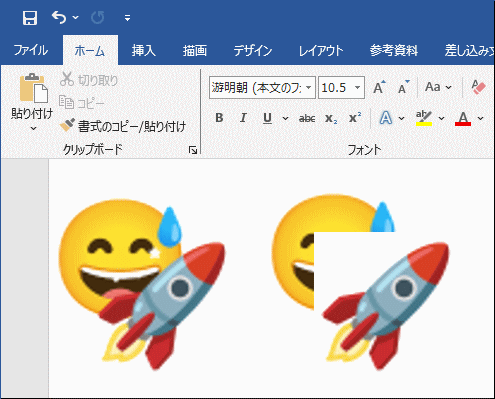Switch to the レイアウト tab
Image resolution: width=495 pixels, height=399 pixels.
[x=321, y=50]
